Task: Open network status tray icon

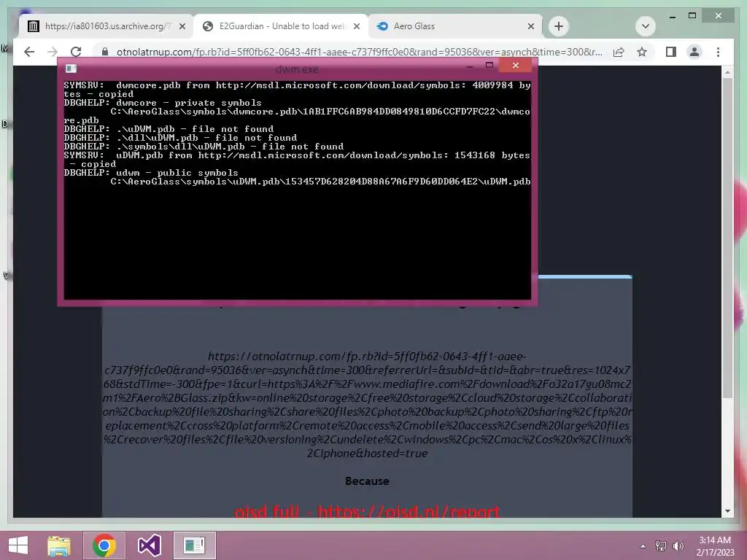Action: 661,546
